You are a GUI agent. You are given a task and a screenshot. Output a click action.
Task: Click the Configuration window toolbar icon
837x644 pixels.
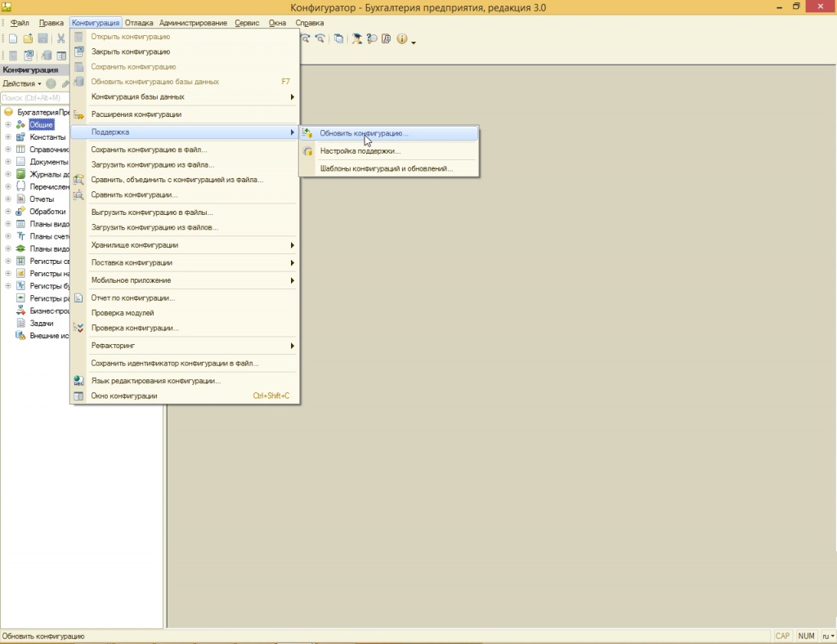[x=61, y=56]
